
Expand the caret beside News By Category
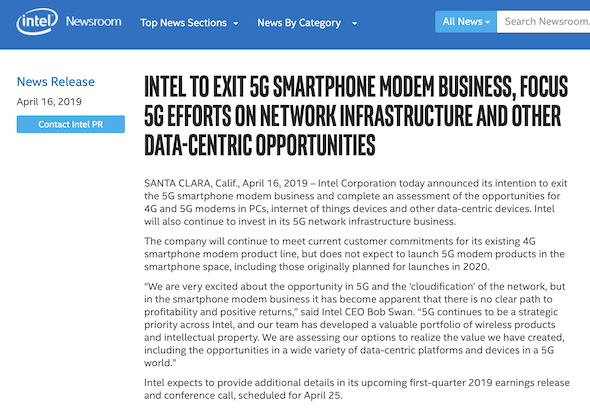coord(354,23)
